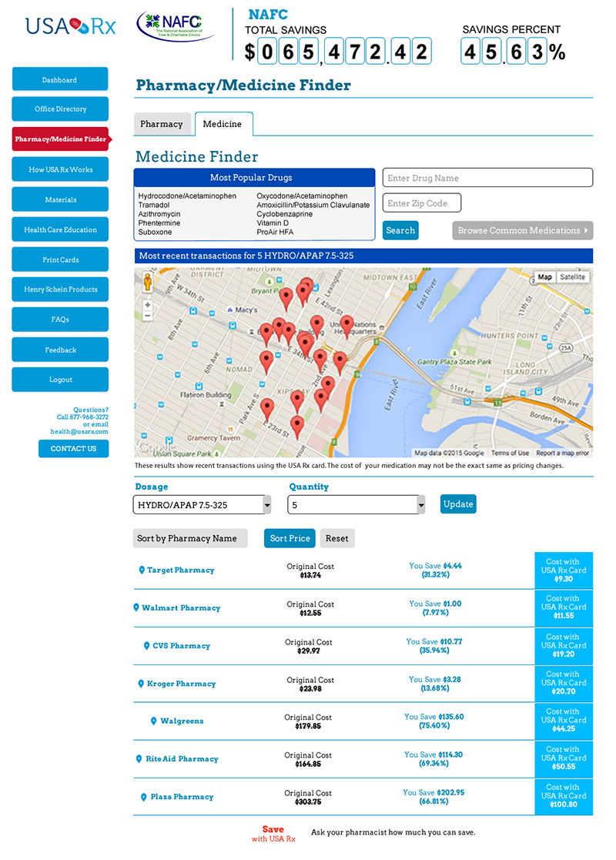Image resolution: width=616 pixels, height=860 pixels.
Task: Open Walmart Pharmacy name link
Action: 181,607
